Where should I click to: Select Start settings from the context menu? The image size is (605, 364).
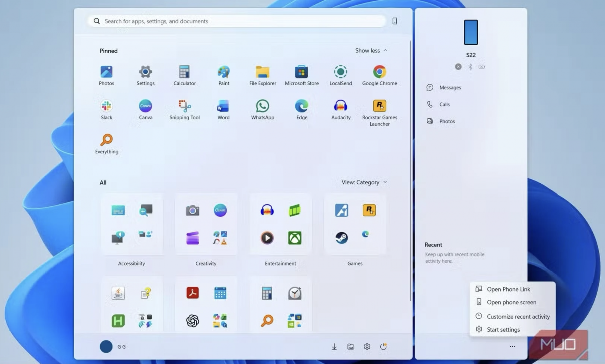[503, 329]
